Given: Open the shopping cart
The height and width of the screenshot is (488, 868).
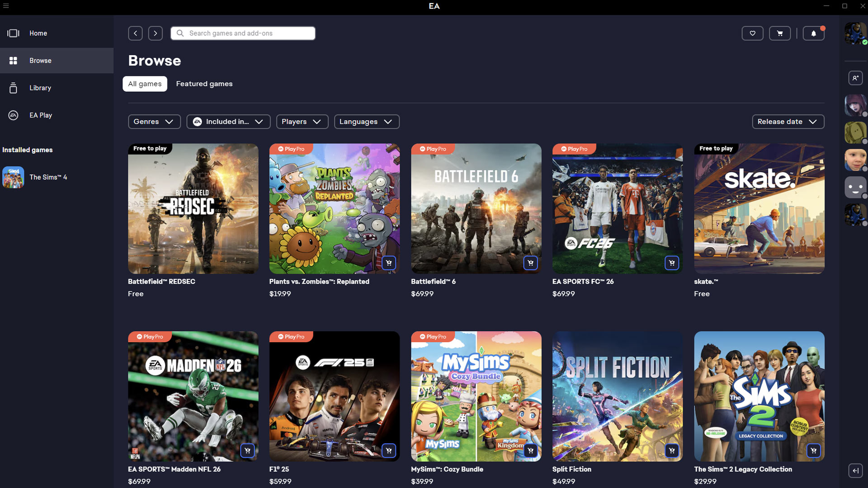Looking at the screenshot, I should coord(779,33).
